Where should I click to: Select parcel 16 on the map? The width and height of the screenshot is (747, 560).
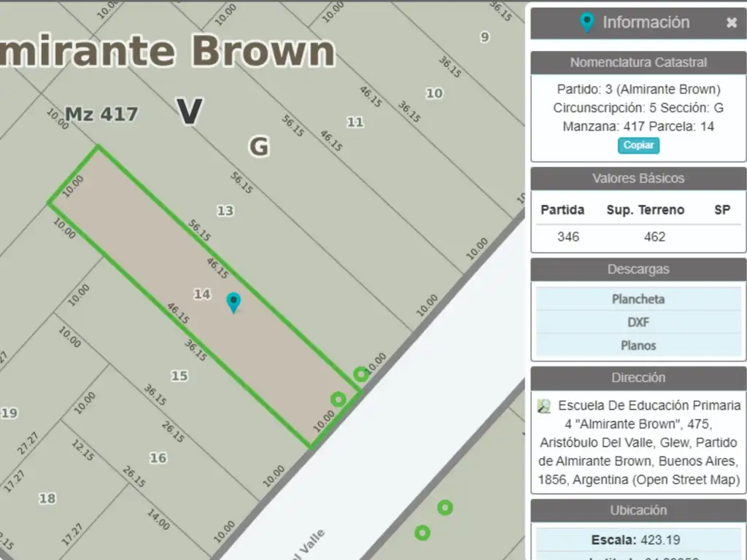158,458
